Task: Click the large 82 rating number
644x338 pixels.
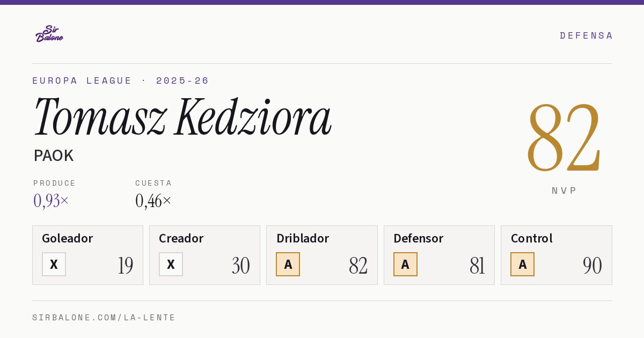Action: pyautogui.click(x=563, y=137)
